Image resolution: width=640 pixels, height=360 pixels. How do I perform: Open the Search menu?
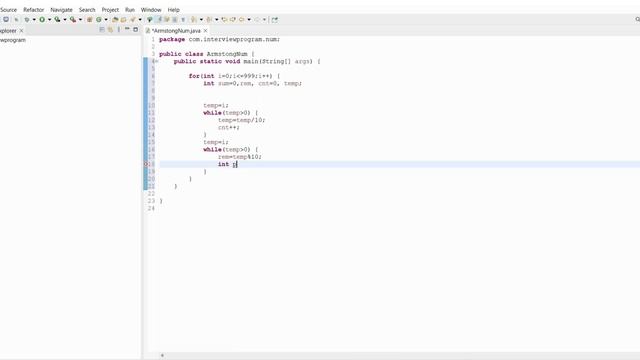pos(87,9)
